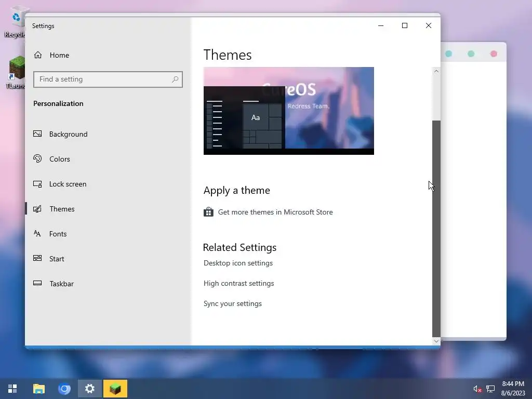
Task: Click Settings gear on taskbar
Action: [89, 389]
